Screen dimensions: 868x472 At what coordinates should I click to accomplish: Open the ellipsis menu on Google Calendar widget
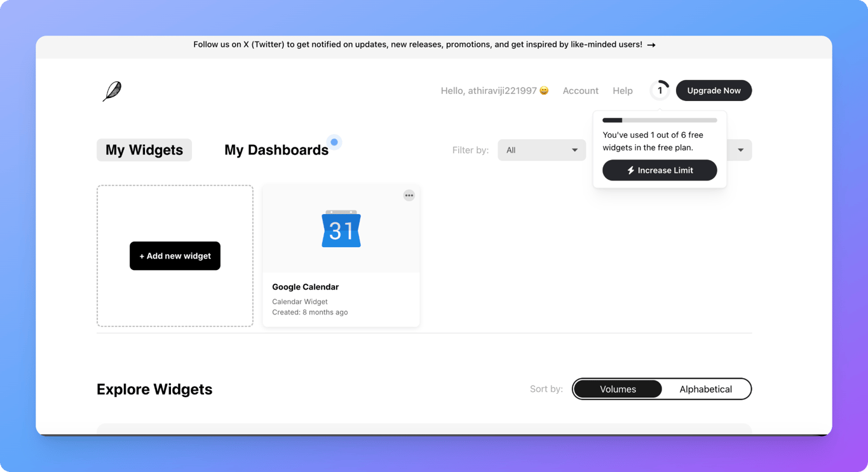[x=409, y=195]
